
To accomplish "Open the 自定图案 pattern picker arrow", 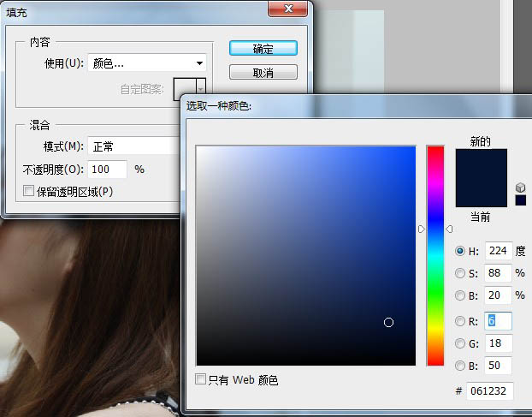I will 200,87.
